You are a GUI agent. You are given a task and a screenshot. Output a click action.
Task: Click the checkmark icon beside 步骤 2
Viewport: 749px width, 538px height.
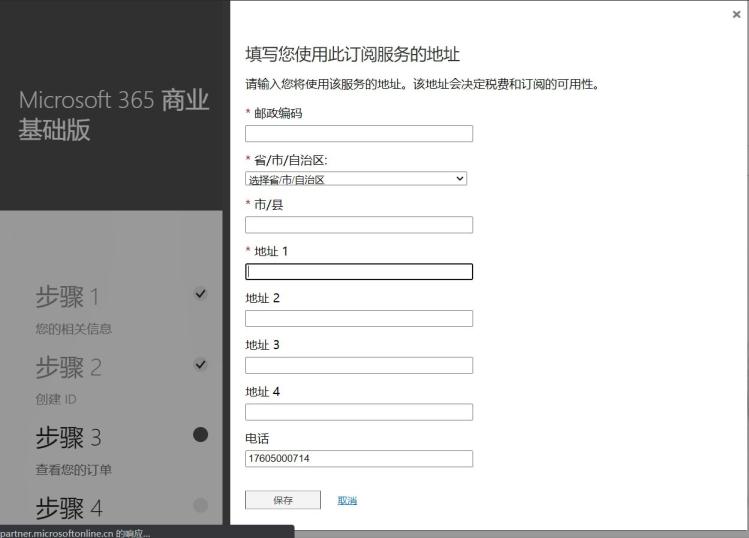(201, 365)
